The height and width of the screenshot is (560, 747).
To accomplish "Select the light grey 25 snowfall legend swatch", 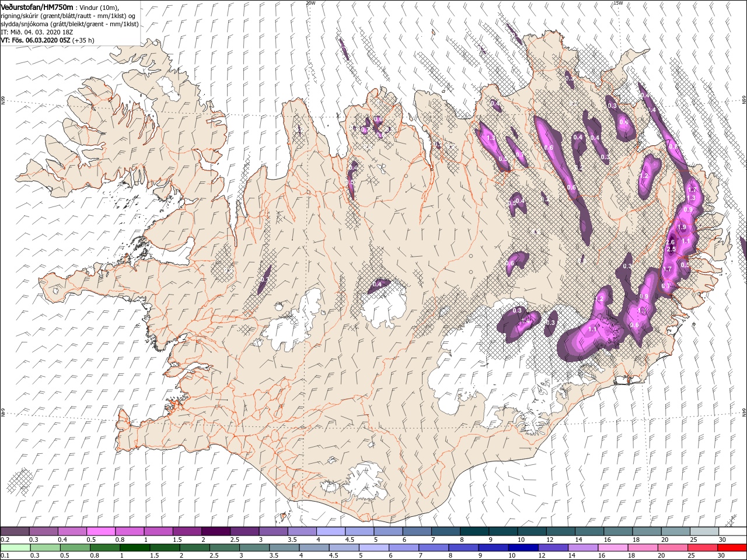I will coord(704,531).
